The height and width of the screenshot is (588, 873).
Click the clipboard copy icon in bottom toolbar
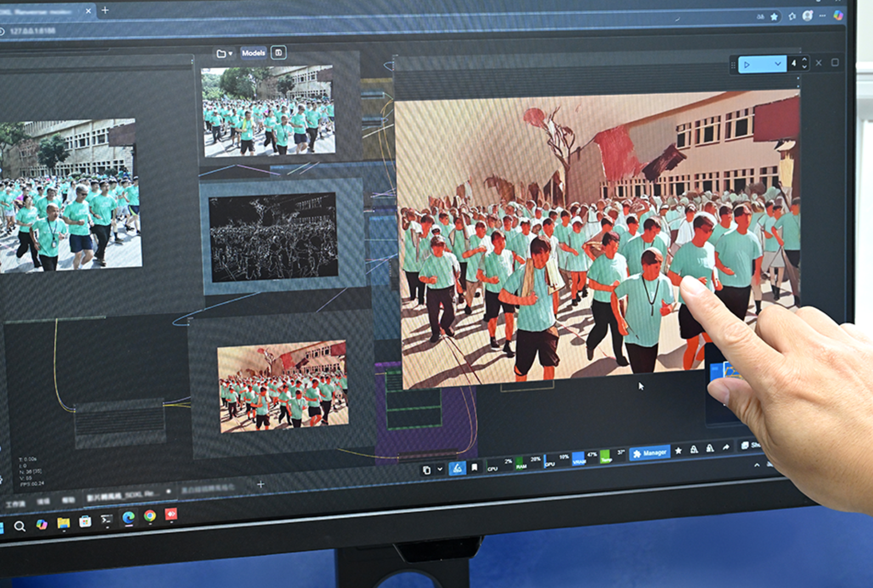426,470
